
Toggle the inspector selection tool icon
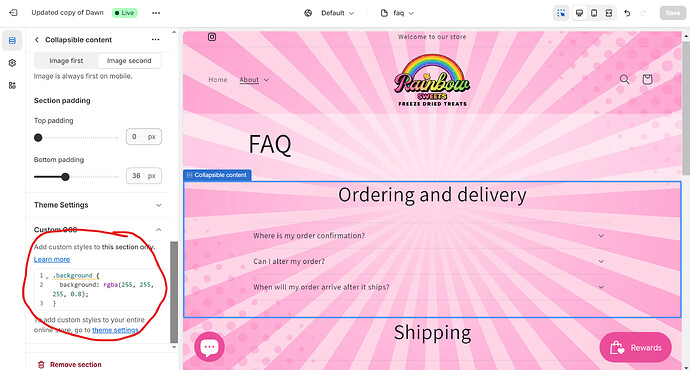click(x=561, y=13)
